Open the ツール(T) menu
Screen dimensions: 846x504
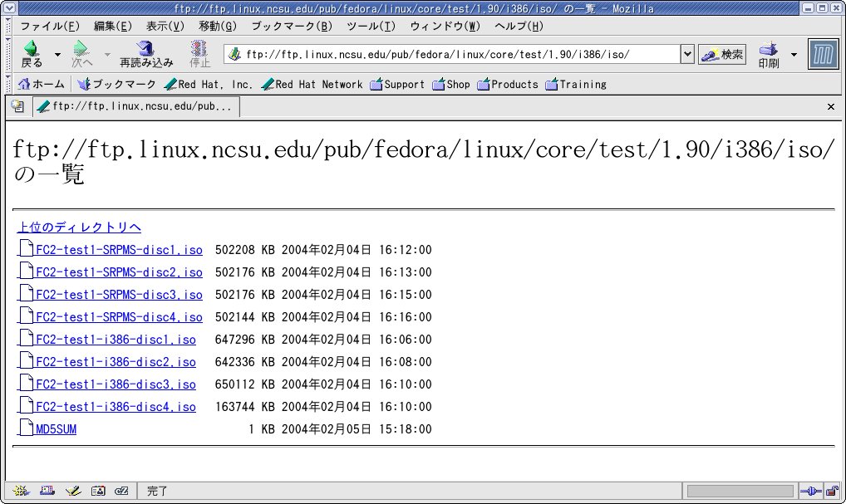371,26
